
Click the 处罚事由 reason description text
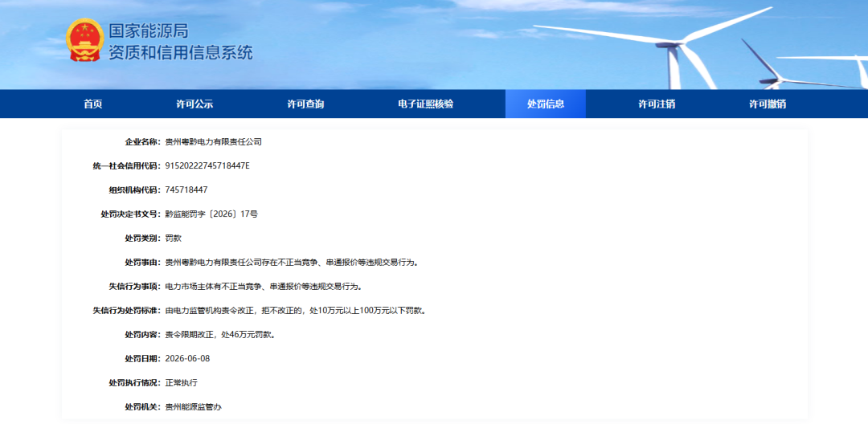click(x=292, y=262)
